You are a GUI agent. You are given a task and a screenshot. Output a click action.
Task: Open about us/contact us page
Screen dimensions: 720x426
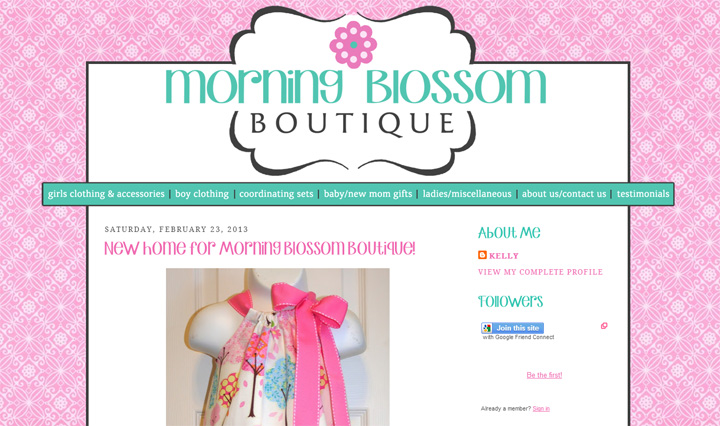point(564,194)
